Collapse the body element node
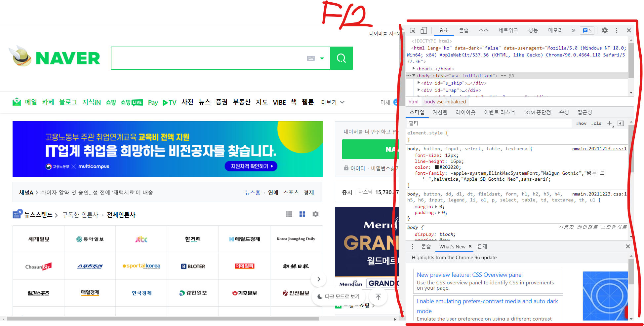Viewport: 644px width, 326px height. click(414, 76)
